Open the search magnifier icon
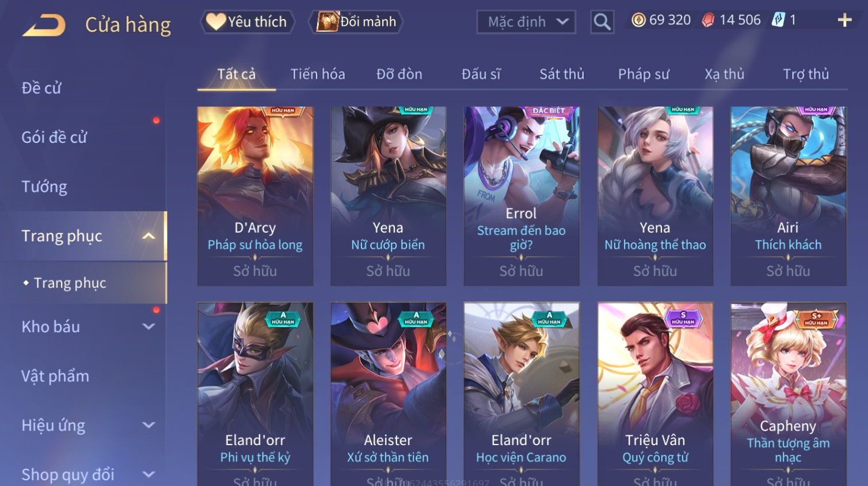868x486 pixels. coord(602,22)
